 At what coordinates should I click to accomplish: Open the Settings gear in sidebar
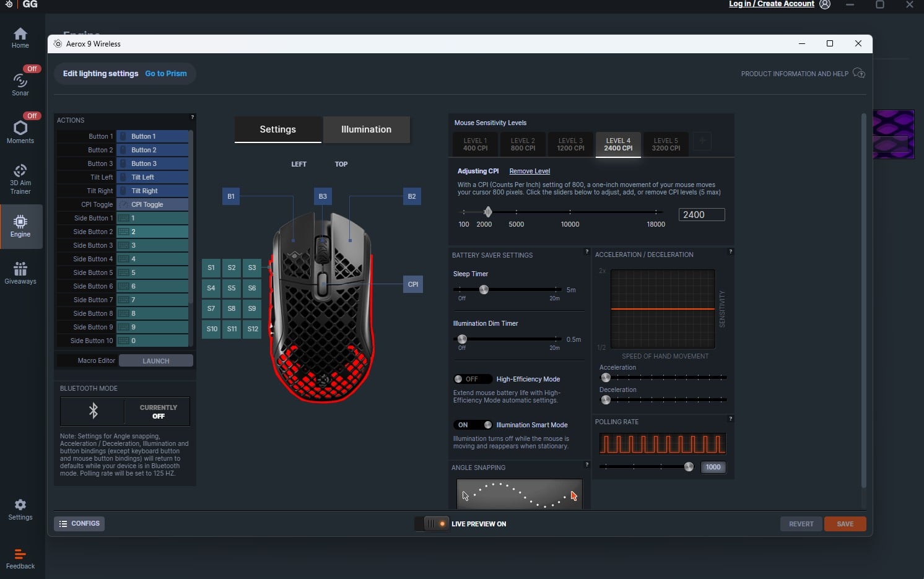tap(20, 509)
